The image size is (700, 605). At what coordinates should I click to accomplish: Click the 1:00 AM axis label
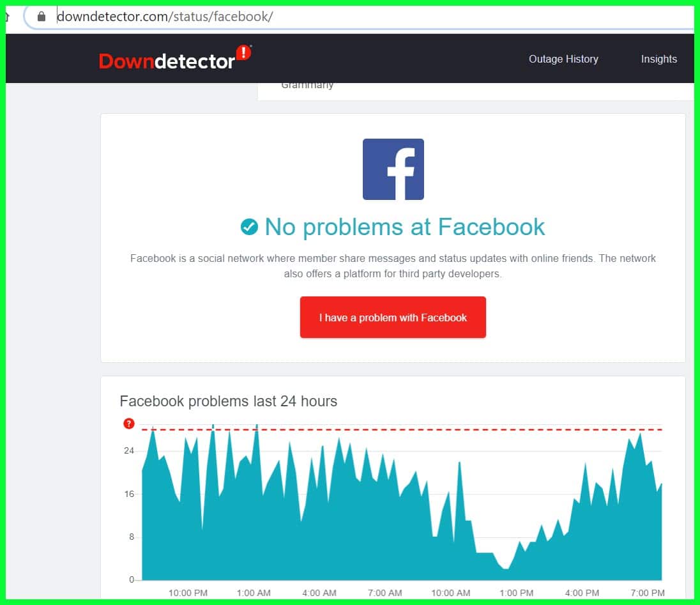[x=254, y=593]
